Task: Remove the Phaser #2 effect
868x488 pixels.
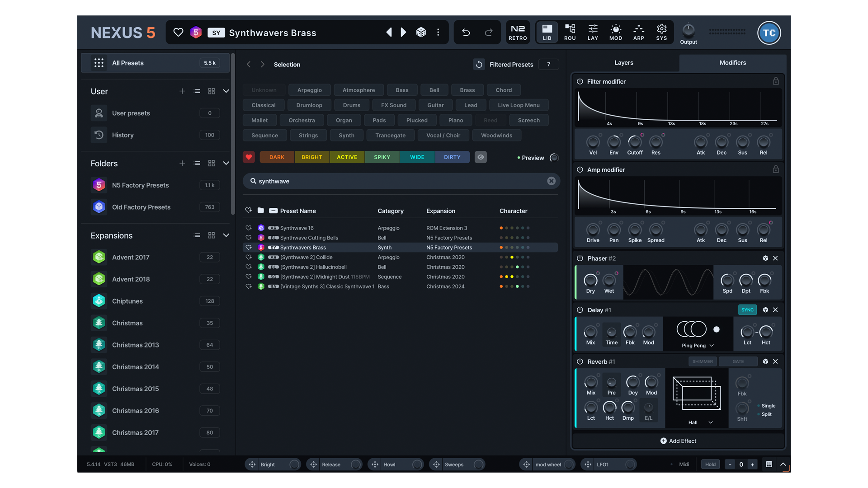Action: [x=775, y=258]
